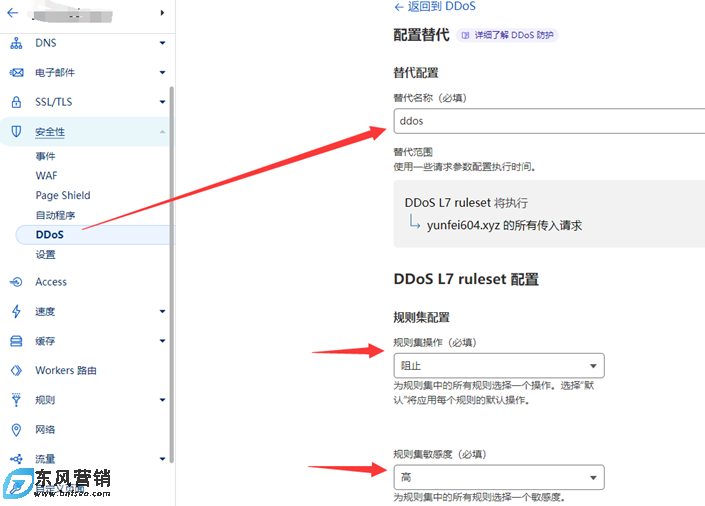Collapse the 安全性 section chevron

point(162,132)
